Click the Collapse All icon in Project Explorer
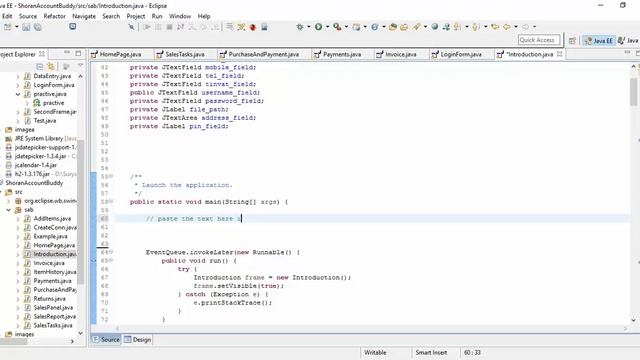This screenshot has height=360, width=640. (x=40, y=66)
